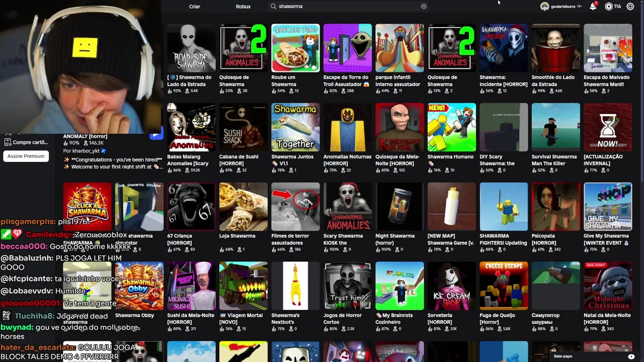
Task: Open Escape da Torre do Troll Assustador
Action: tap(348, 48)
